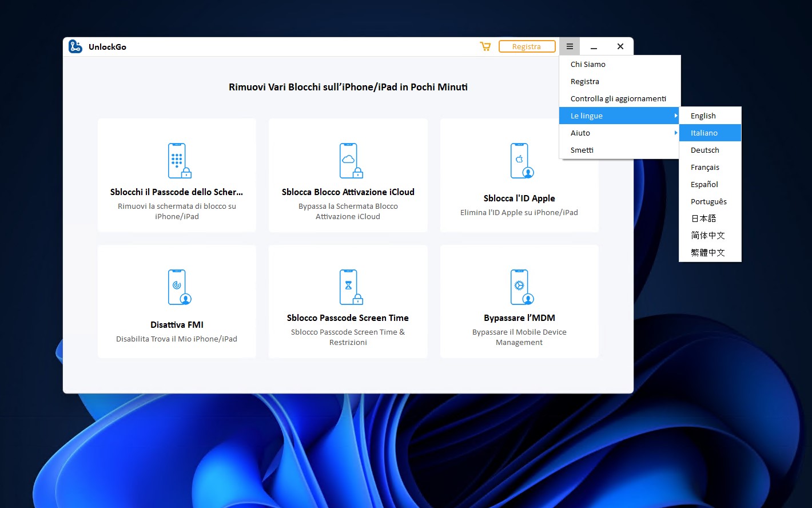The height and width of the screenshot is (508, 812).
Task: Open the Bypassare l'MDM card
Action: [x=519, y=301]
